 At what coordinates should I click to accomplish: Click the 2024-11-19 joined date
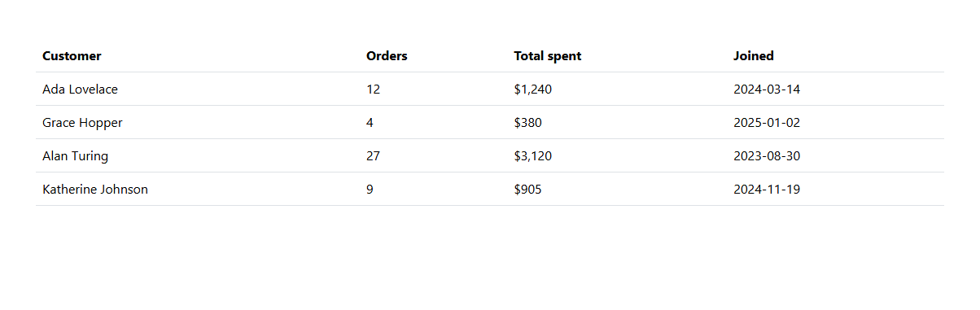pyautogui.click(x=767, y=190)
